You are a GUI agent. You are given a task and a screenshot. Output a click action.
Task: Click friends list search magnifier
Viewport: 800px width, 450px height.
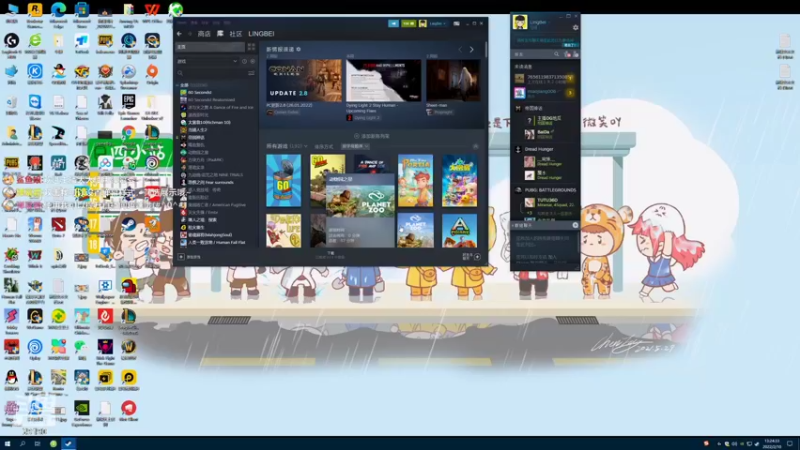[x=557, y=54]
